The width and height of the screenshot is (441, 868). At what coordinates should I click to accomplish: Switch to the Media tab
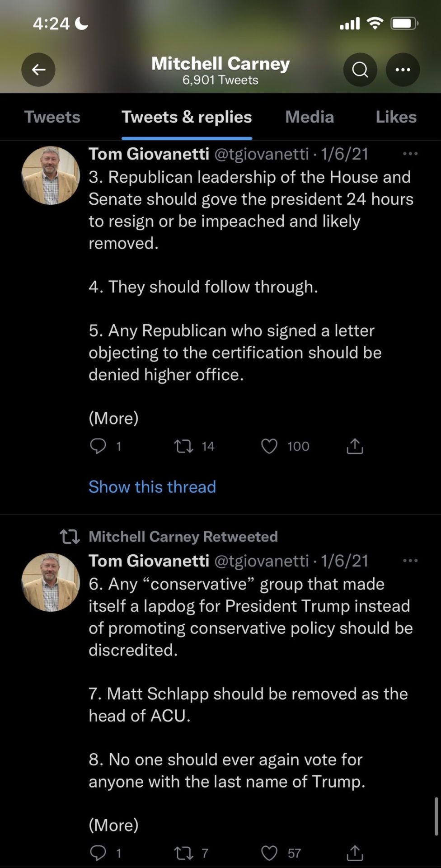coord(310,117)
